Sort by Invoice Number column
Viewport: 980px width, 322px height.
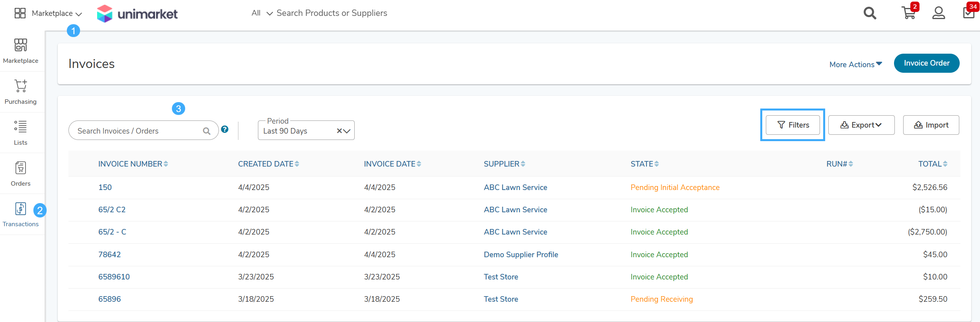point(133,164)
